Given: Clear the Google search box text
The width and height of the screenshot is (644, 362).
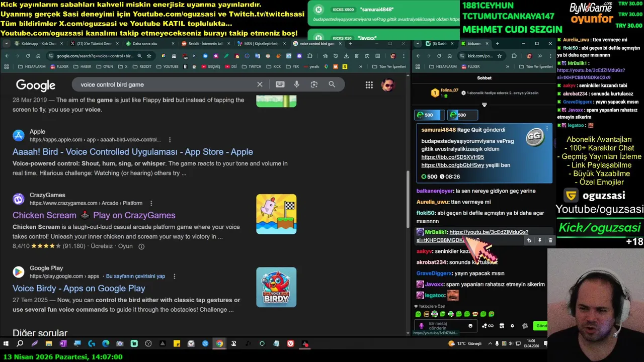Looking at the screenshot, I should (260, 84).
